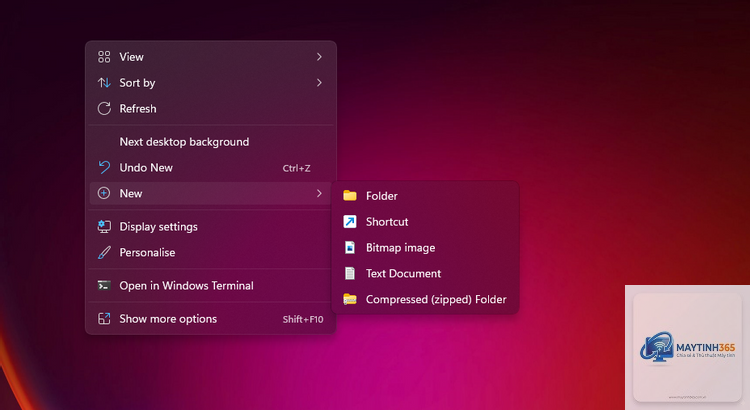Select Open in Windows Terminal

tap(210, 286)
